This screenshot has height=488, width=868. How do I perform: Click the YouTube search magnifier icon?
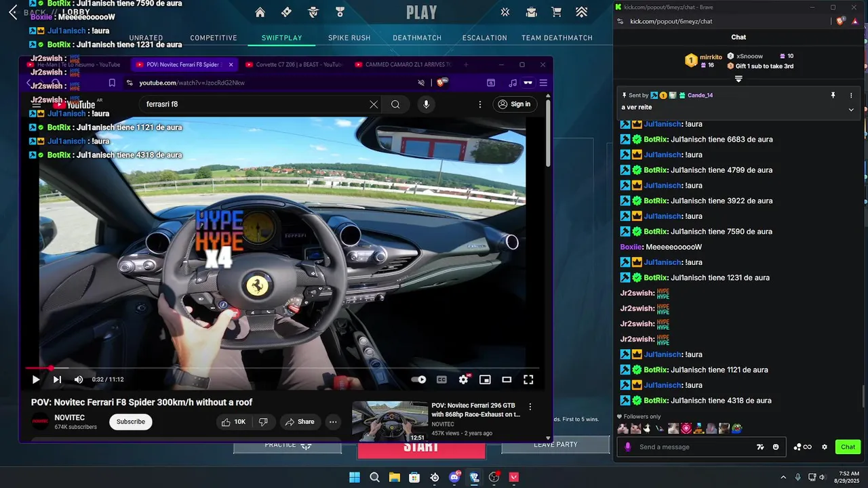395,104
